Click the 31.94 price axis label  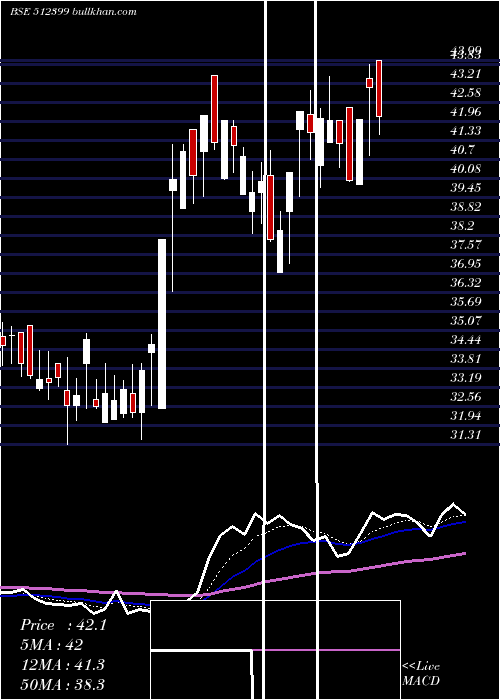coord(466,416)
